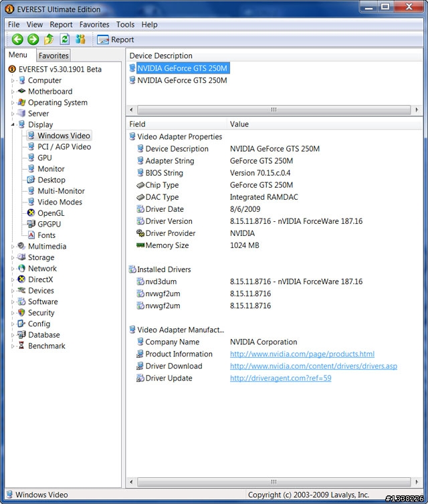This screenshot has width=428, height=504.
Task: Expand the Server tree node
Action: coord(13,114)
